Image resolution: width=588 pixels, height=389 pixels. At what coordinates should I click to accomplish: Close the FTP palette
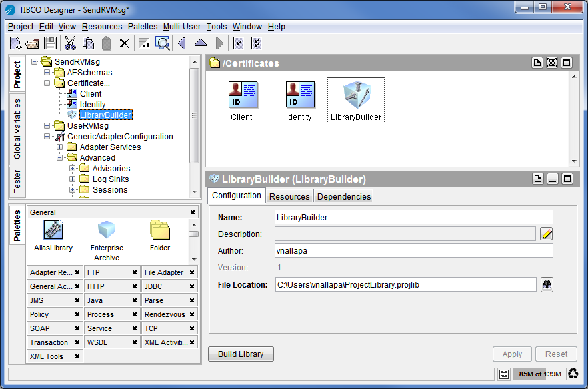pyautogui.click(x=135, y=272)
